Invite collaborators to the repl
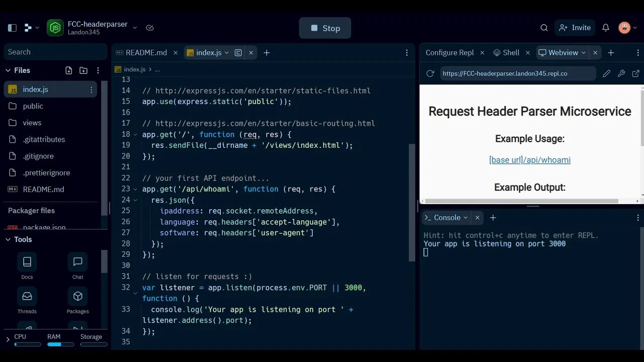 click(575, 28)
